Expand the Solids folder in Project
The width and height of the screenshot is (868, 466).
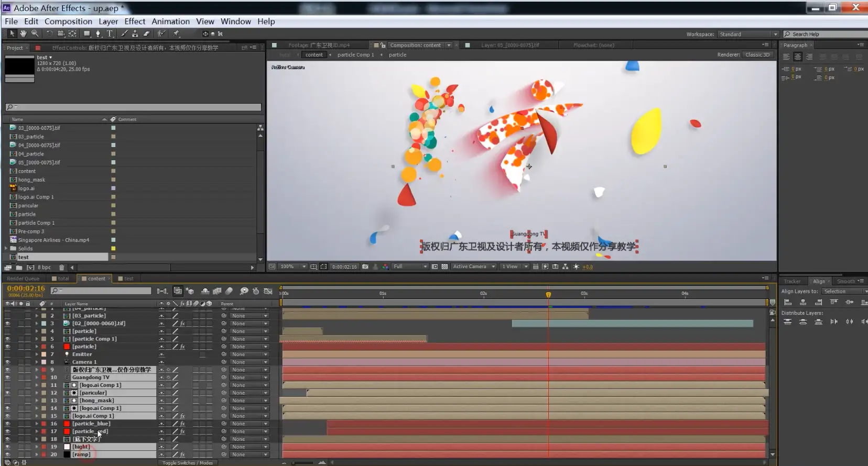point(6,248)
